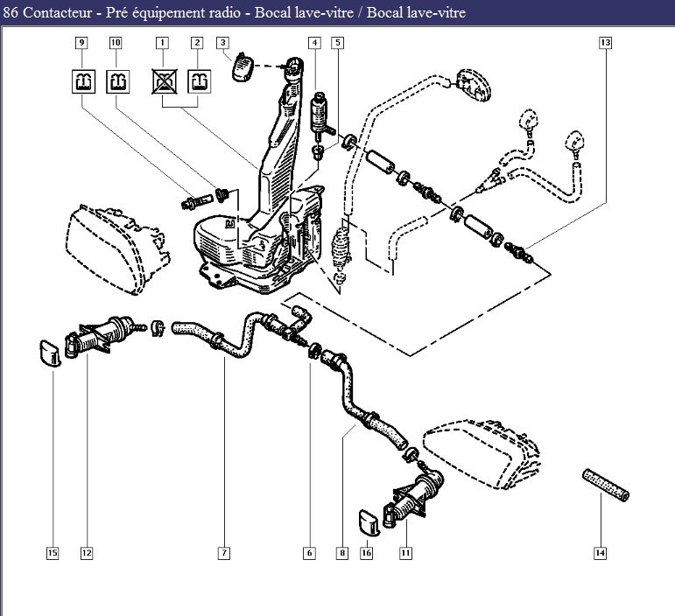Click the loose hose section drawing above 14
The image size is (675, 616).
tap(605, 485)
